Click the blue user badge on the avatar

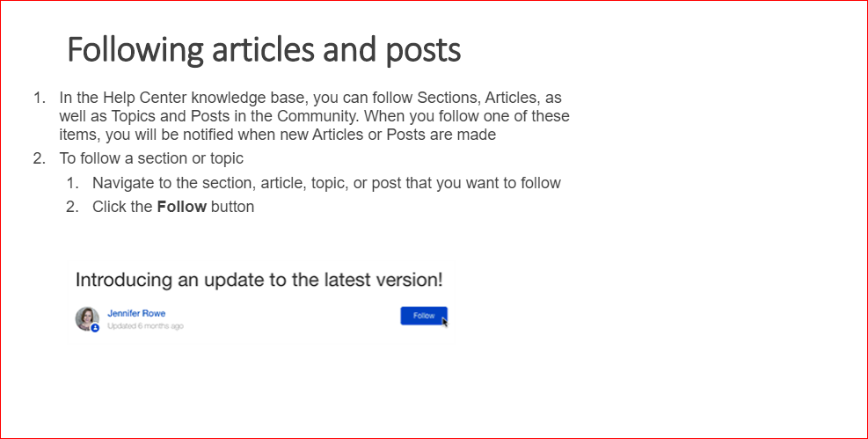pyautogui.click(x=95, y=328)
